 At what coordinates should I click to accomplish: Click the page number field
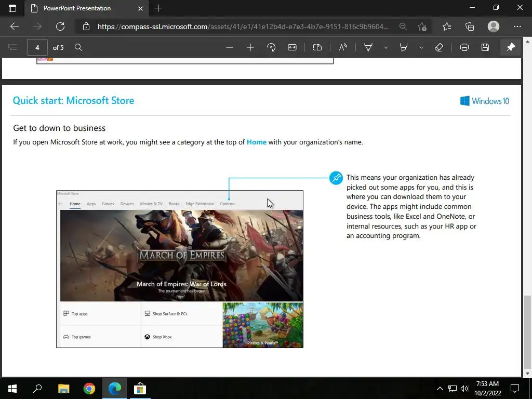(37, 47)
